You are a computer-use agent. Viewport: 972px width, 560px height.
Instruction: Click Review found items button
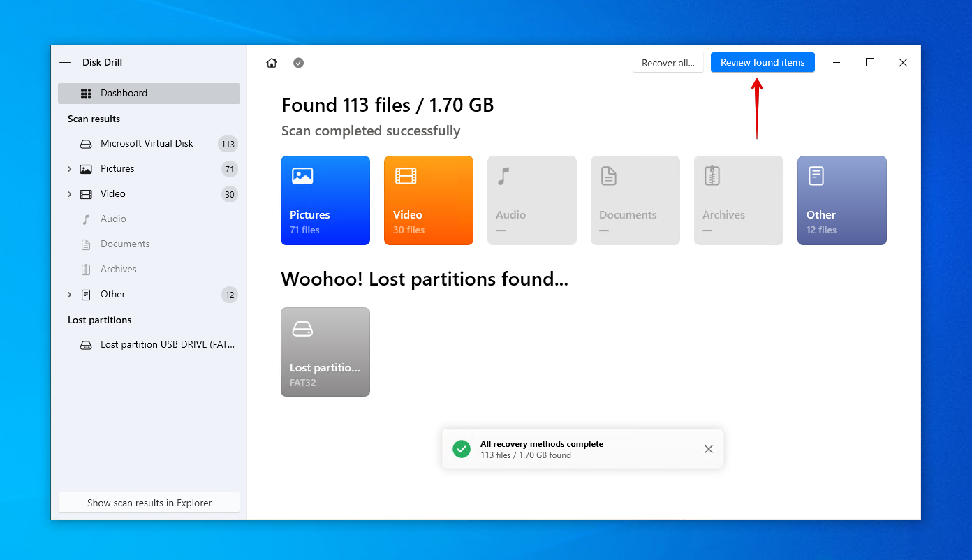pos(763,62)
